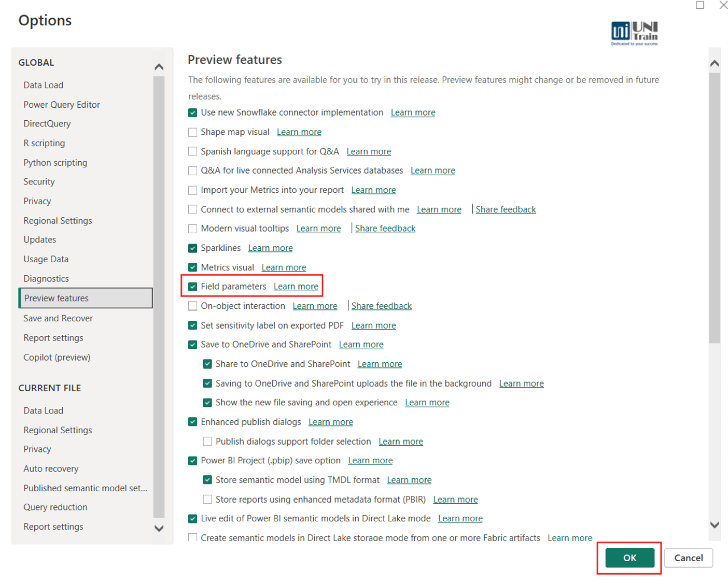Enable On-object interaction checkbox

point(192,306)
